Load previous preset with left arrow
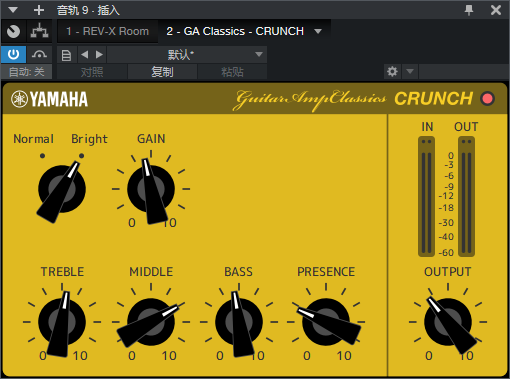This screenshot has width=510, height=379. coord(85,54)
